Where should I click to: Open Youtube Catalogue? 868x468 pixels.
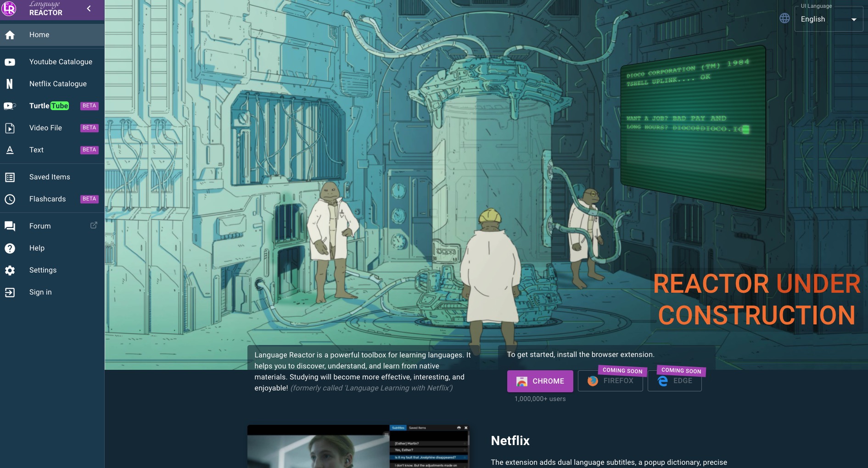coord(52,62)
